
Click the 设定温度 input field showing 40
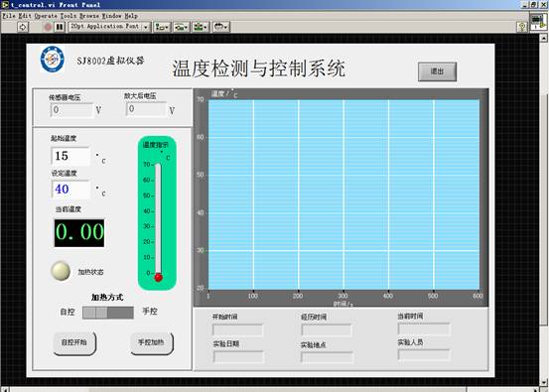70,190
